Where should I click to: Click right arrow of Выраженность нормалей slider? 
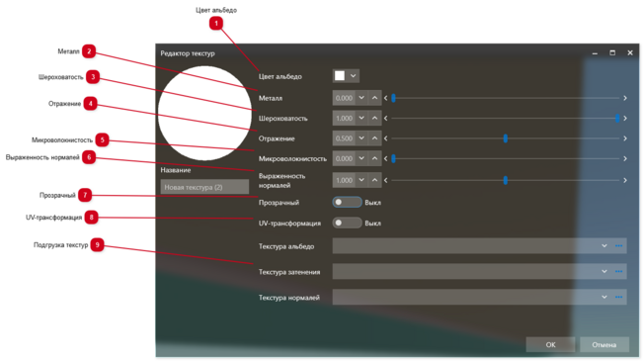625,180
